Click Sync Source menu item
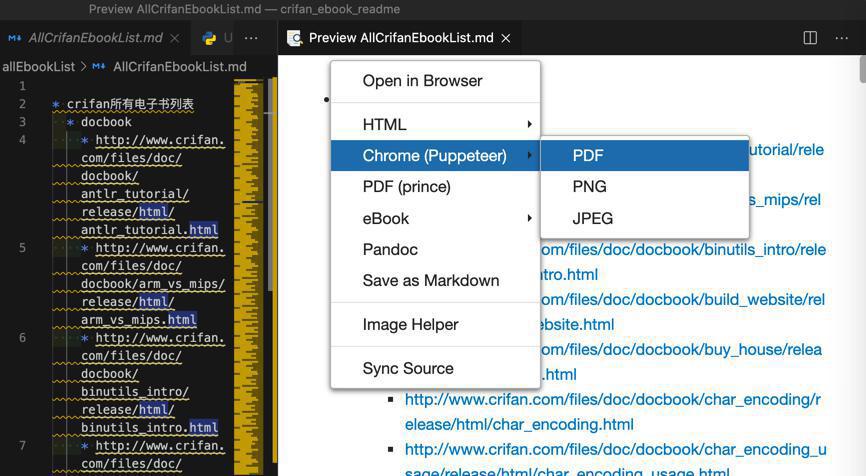This screenshot has height=476, width=866. pyautogui.click(x=435, y=368)
